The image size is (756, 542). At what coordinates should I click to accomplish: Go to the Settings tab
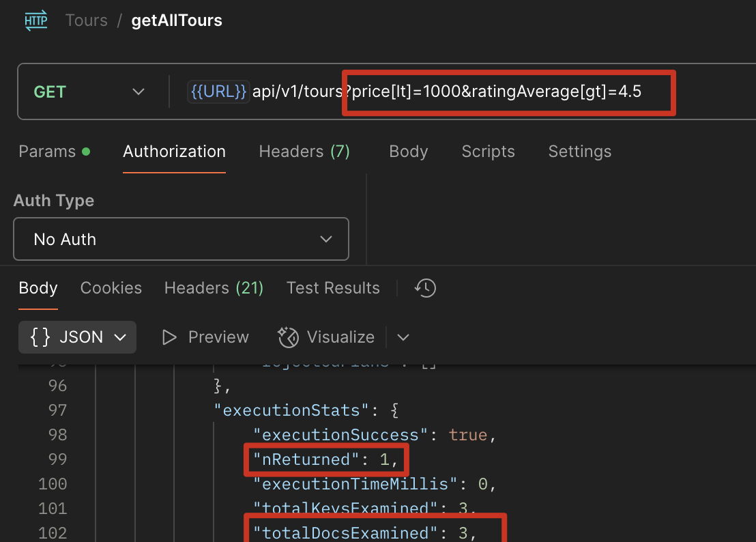click(579, 152)
